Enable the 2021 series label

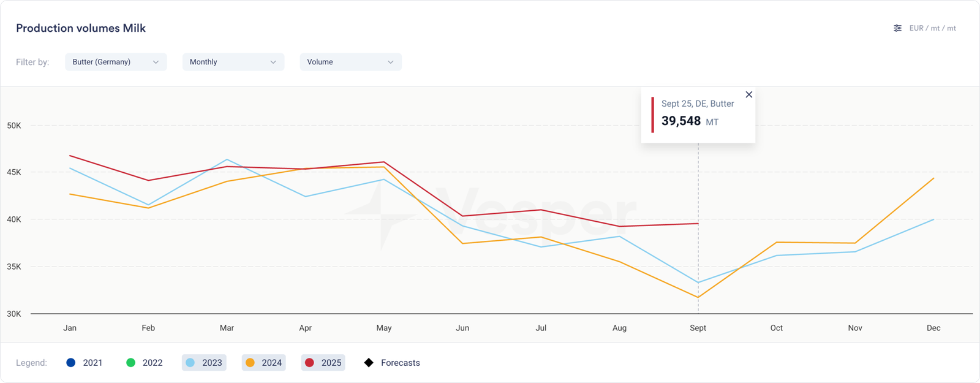(x=92, y=363)
